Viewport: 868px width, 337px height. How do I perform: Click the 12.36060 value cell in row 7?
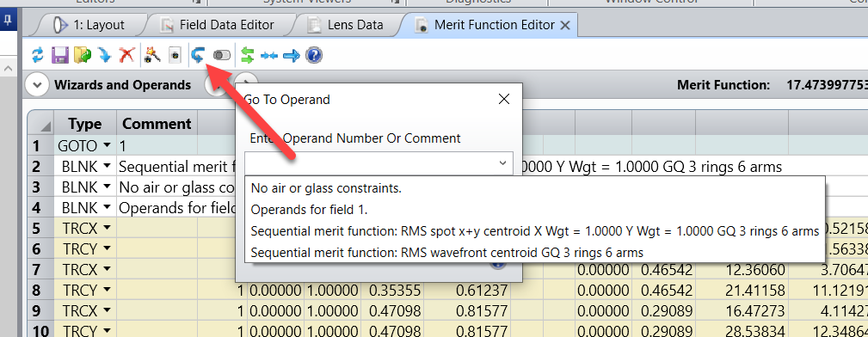click(x=742, y=269)
